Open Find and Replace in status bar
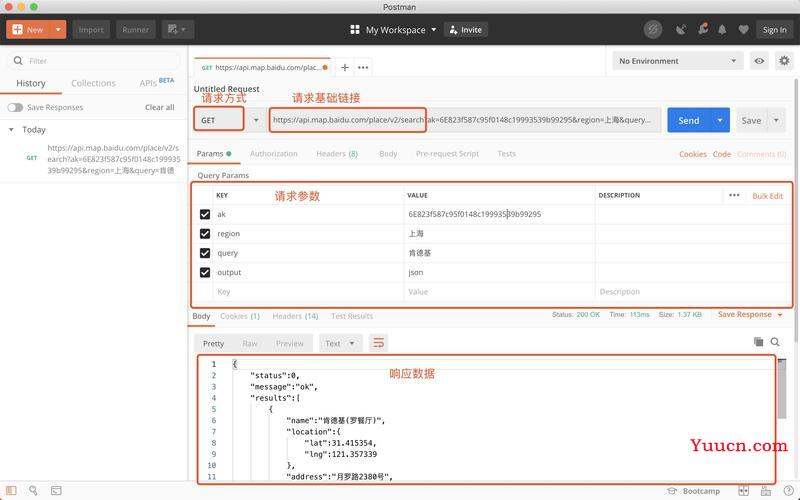The image size is (800, 500). [x=33, y=491]
